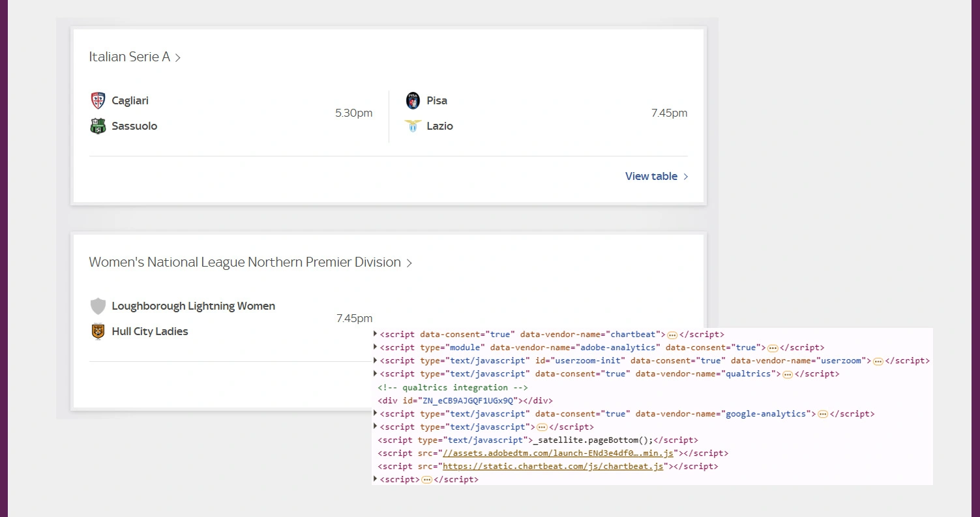Click the 5.30pm kick-off time
Viewport: 980px width, 517px height.
coord(354,113)
